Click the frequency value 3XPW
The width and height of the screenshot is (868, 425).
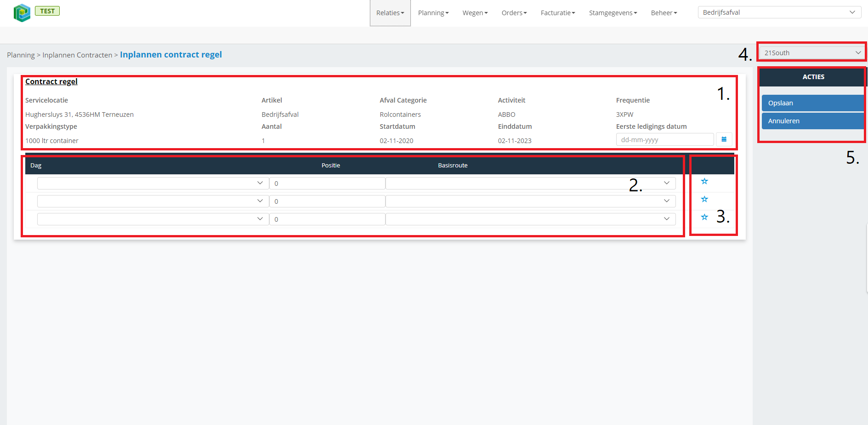pyautogui.click(x=624, y=115)
